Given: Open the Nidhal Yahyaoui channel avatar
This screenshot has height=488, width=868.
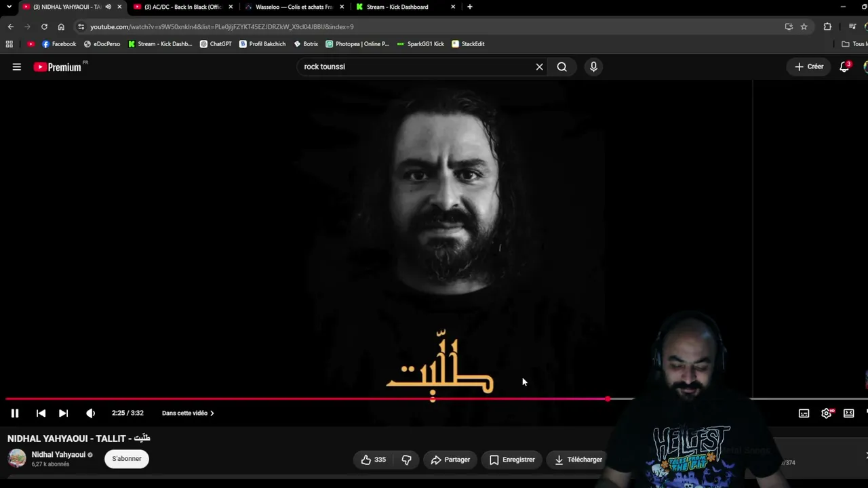Looking at the screenshot, I should (17, 458).
